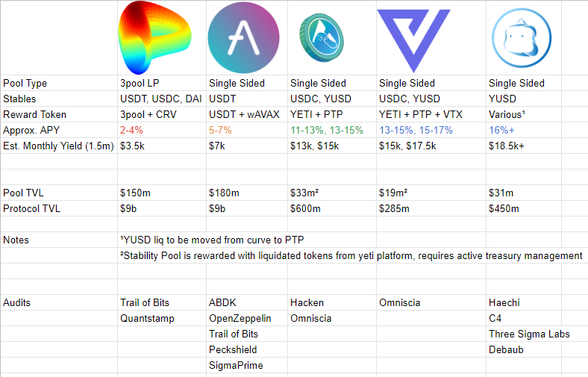588x377 pixels.
Task: Click the Stability Pool note text
Action: point(351,255)
